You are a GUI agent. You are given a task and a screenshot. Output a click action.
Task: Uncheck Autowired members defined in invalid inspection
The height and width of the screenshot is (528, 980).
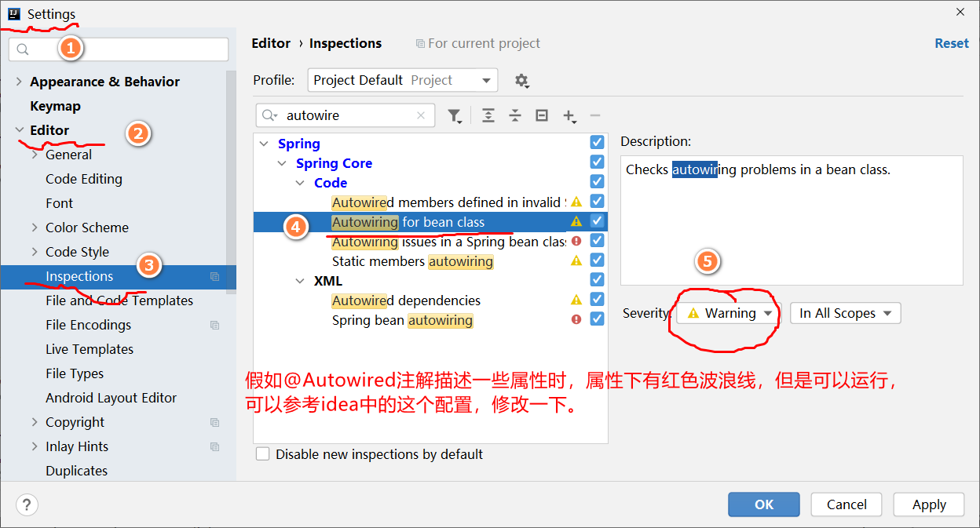tap(597, 202)
